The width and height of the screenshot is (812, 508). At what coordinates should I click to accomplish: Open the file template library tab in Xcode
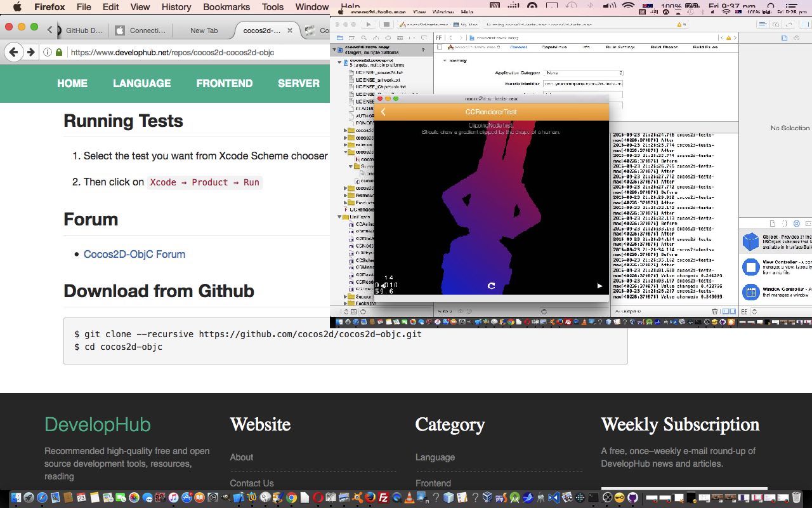(772, 224)
